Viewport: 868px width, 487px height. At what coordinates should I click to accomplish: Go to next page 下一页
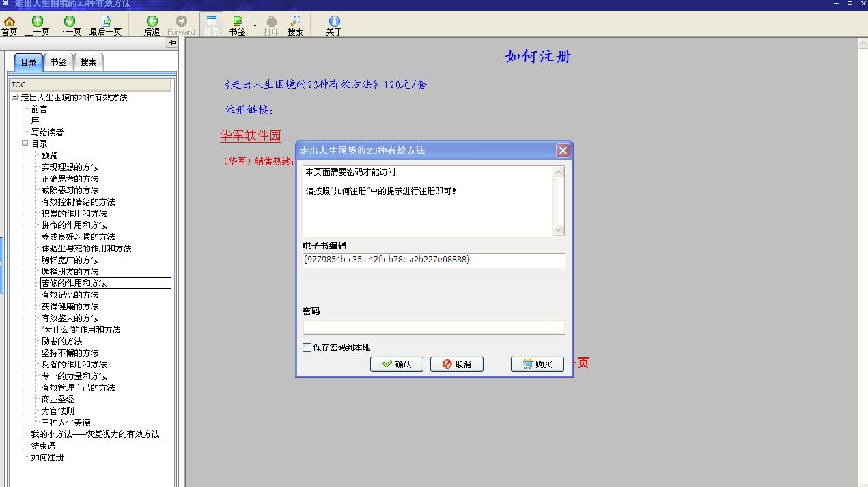coord(69,26)
